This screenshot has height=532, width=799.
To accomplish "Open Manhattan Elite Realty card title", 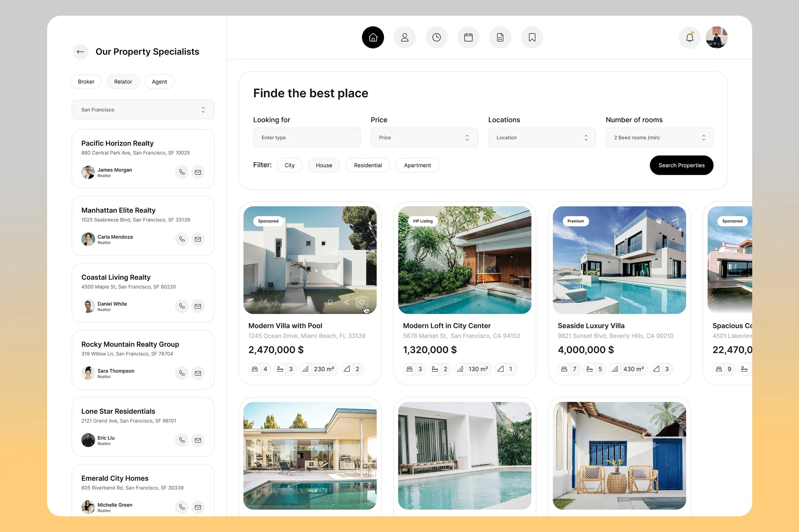I will [118, 210].
